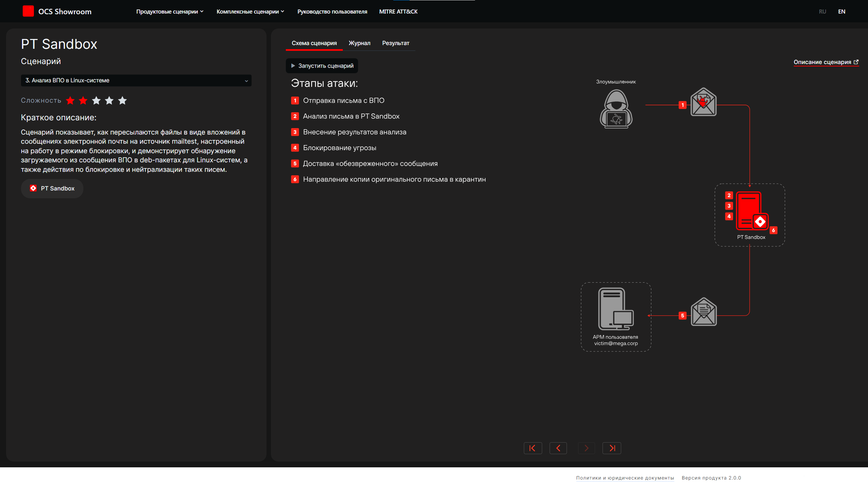Click step 1 marker in the diagram
The width and height of the screenshot is (868, 488).
pyautogui.click(x=683, y=105)
